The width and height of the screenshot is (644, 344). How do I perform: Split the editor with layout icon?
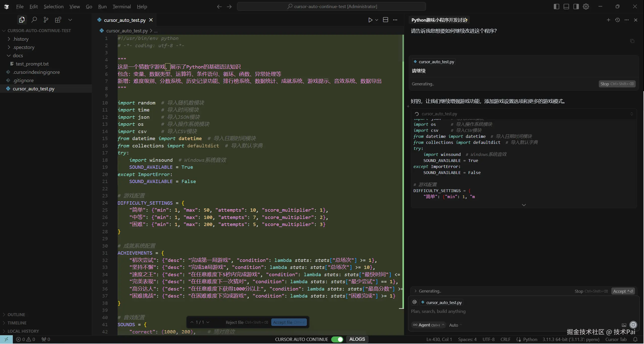coord(385,20)
